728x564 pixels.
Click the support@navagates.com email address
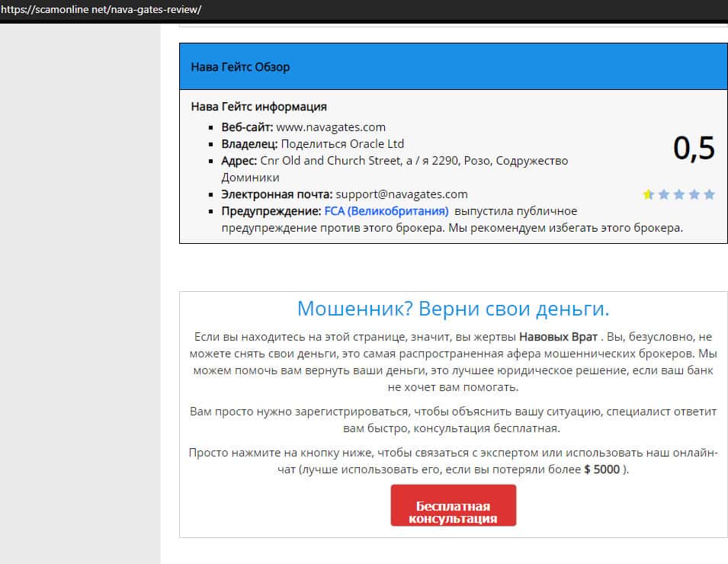(x=402, y=194)
